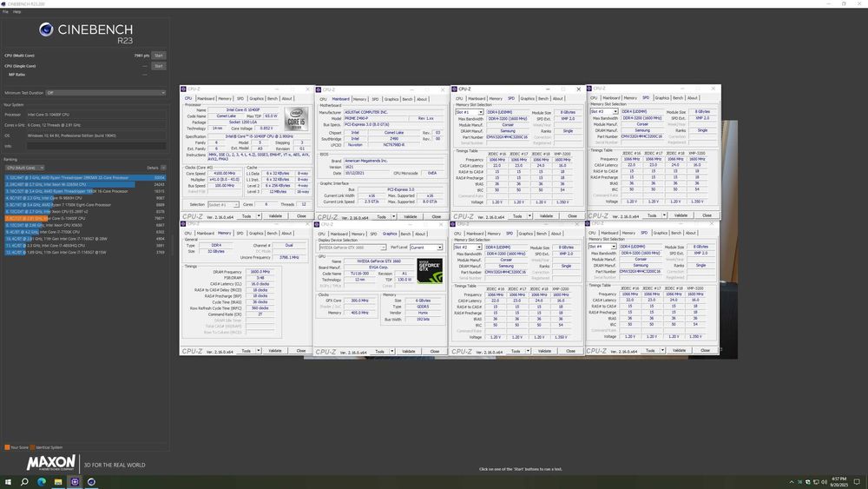868x489 pixels.
Task: Click the Info input field in Your System
Action: pos(96,146)
